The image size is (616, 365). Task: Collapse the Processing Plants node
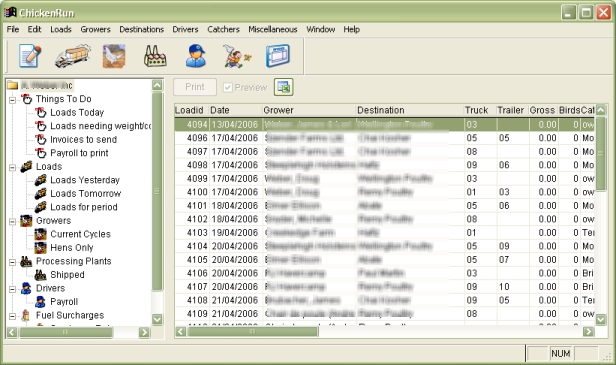[13, 262]
